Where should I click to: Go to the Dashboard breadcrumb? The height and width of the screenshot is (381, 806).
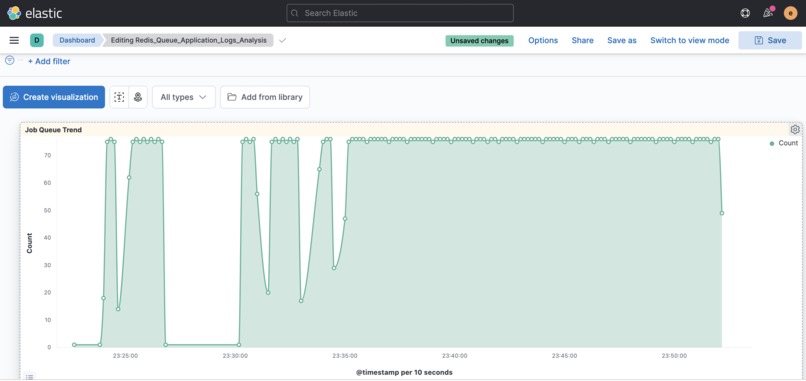(77, 40)
